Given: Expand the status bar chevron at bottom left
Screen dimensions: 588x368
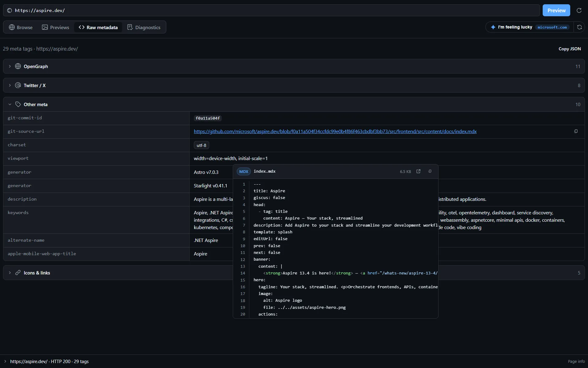Looking at the screenshot, I should click(x=5, y=361).
